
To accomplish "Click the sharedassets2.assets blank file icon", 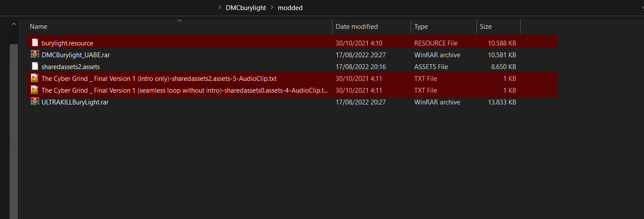I will 35,66.
